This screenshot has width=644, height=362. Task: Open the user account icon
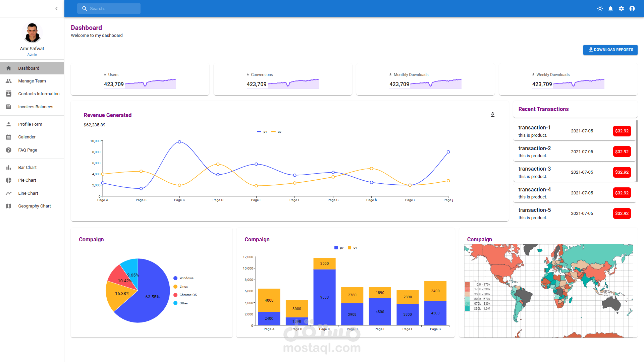(x=632, y=9)
